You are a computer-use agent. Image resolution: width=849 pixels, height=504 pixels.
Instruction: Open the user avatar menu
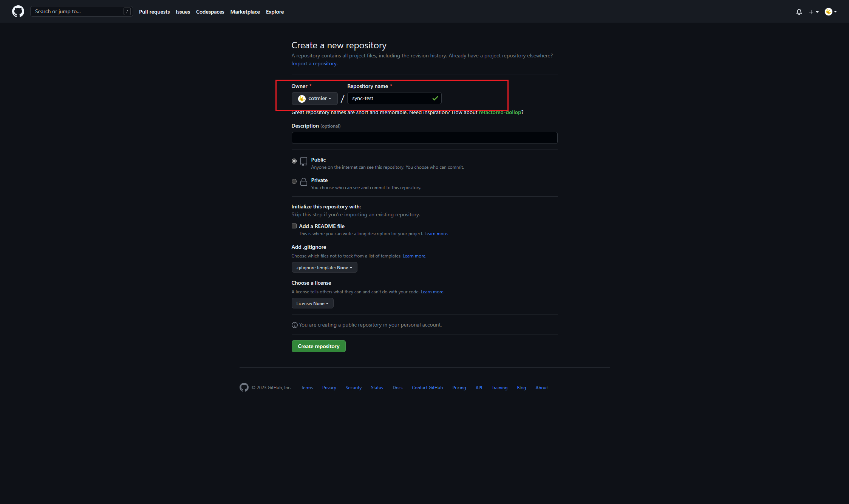(830, 12)
